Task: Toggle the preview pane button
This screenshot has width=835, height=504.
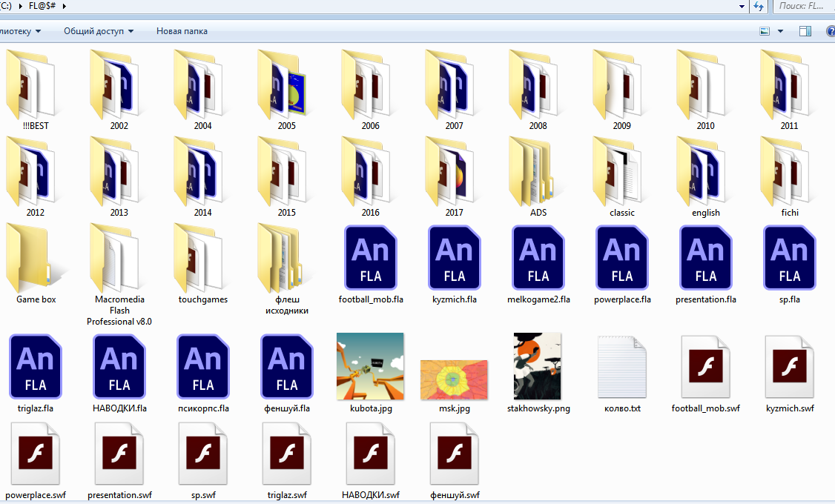Action: point(805,31)
